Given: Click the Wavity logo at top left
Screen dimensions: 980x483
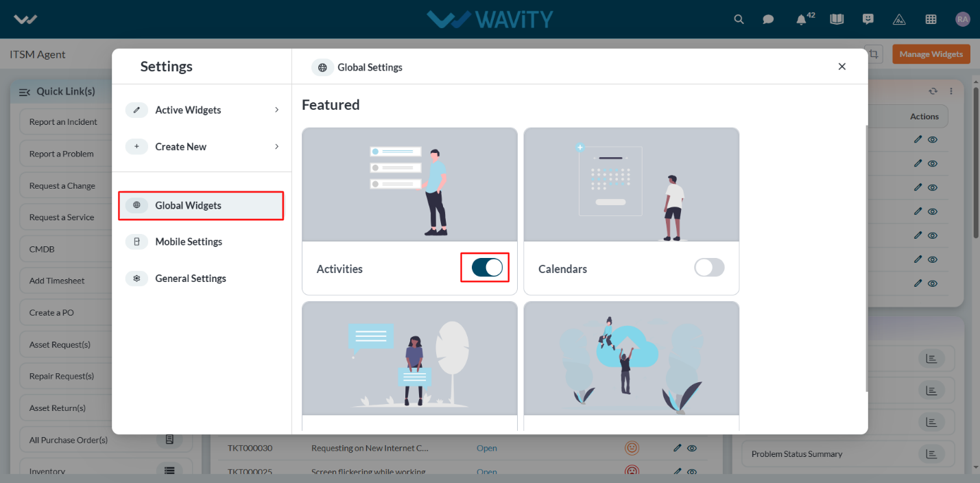Looking at the screenshot, I should [25, 19].
